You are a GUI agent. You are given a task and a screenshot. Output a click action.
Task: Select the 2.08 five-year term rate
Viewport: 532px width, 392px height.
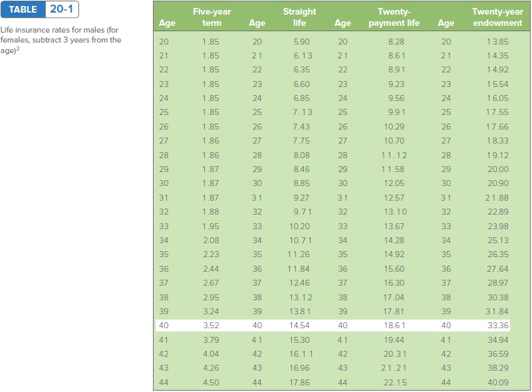click(x=211, y=240)
